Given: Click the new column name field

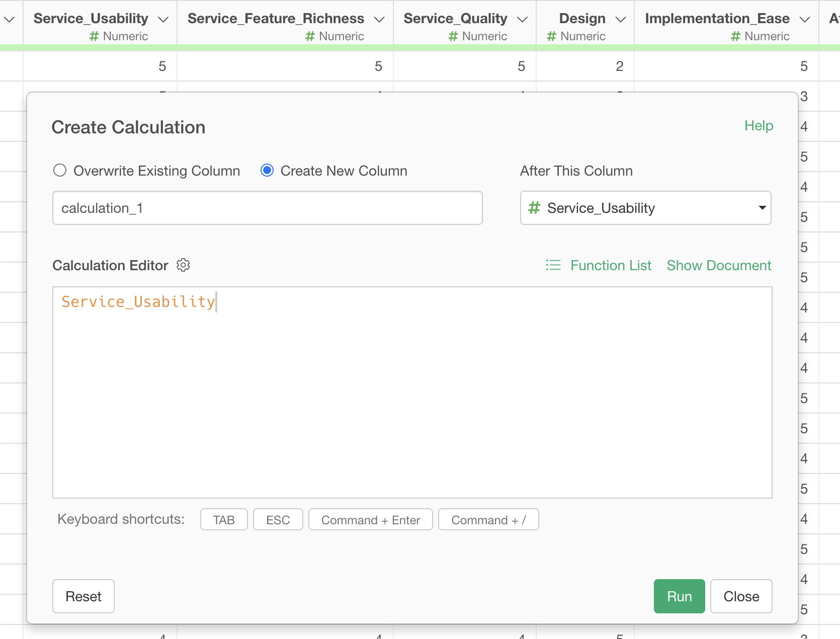Looking at the screenshot, I should pyautogui.click(x=267, y=208).
